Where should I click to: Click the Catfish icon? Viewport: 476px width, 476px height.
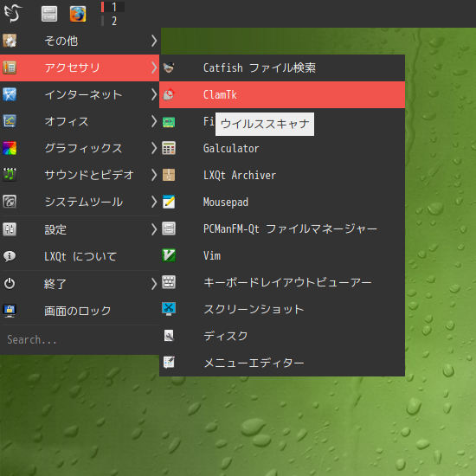169,68
